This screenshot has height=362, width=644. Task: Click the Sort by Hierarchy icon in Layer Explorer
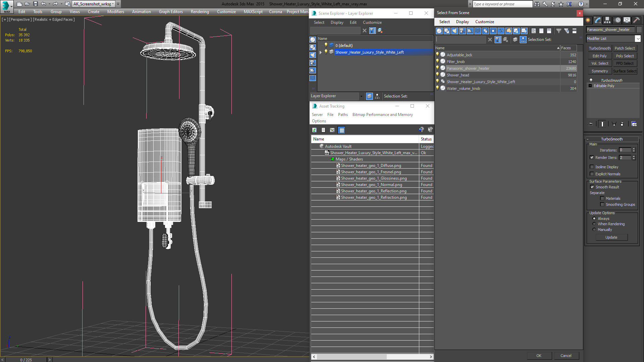point(377,96)
